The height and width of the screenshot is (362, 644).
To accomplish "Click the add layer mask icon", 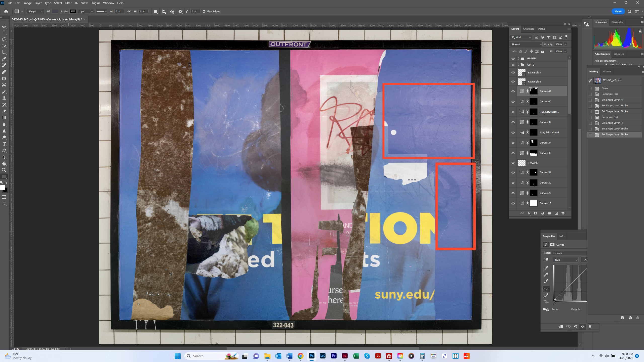I will coord(536,213).
